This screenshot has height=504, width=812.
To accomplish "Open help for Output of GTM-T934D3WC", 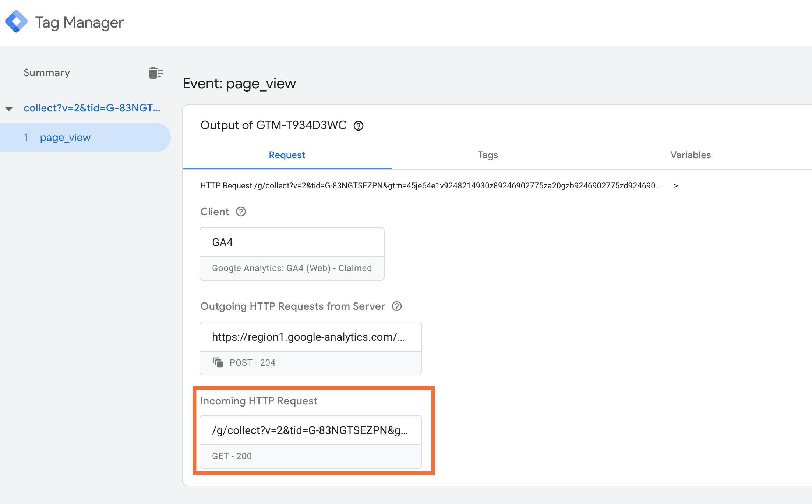I will pos(358,125).
